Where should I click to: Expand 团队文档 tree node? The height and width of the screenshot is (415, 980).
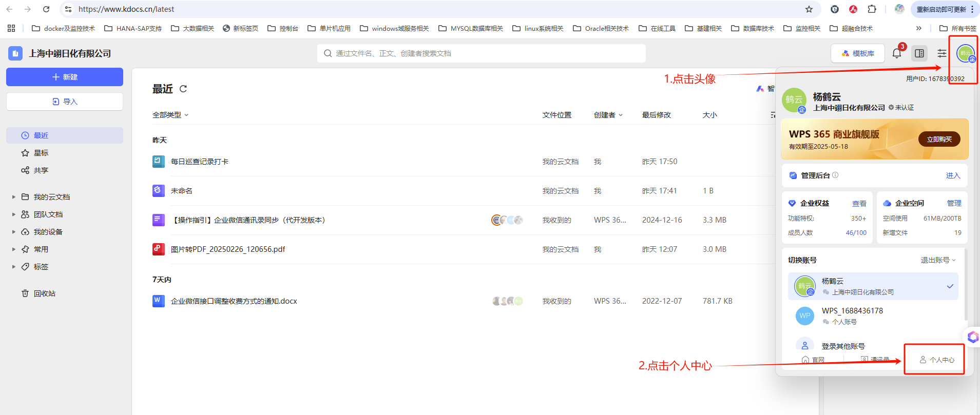click(13, 214)
